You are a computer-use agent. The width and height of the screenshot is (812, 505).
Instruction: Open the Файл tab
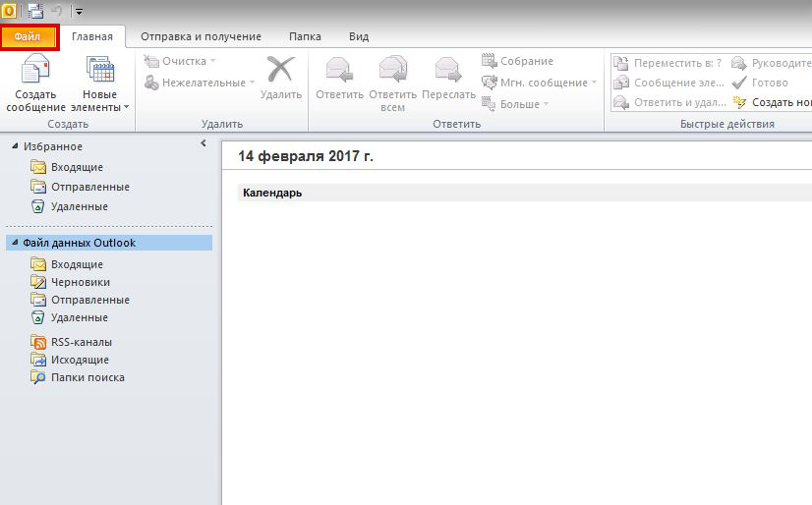29,36
